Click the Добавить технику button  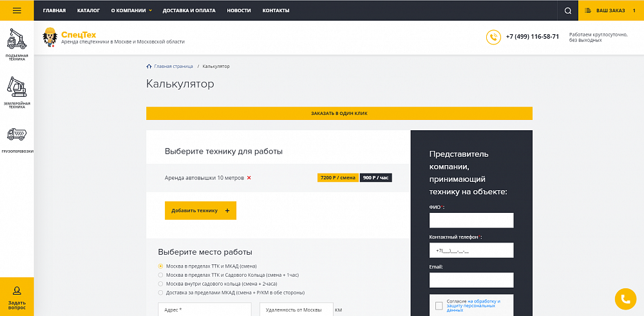click(x=200, y=210)
